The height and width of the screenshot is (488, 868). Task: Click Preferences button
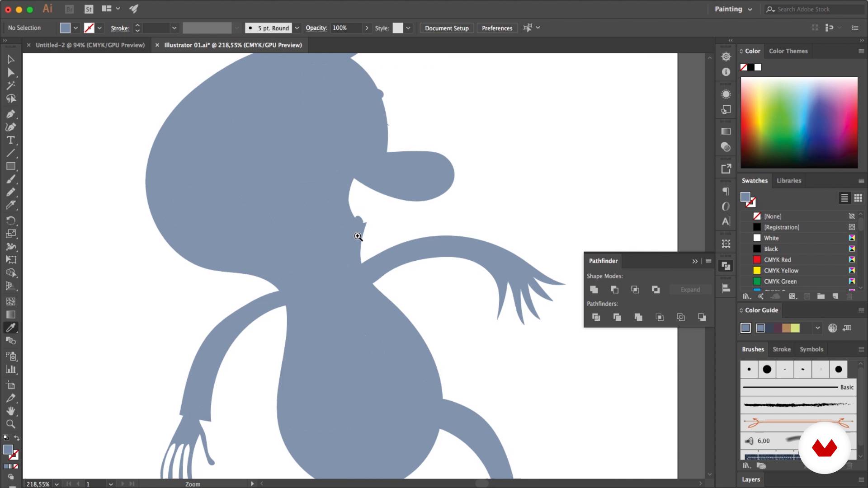coord(497,28)
